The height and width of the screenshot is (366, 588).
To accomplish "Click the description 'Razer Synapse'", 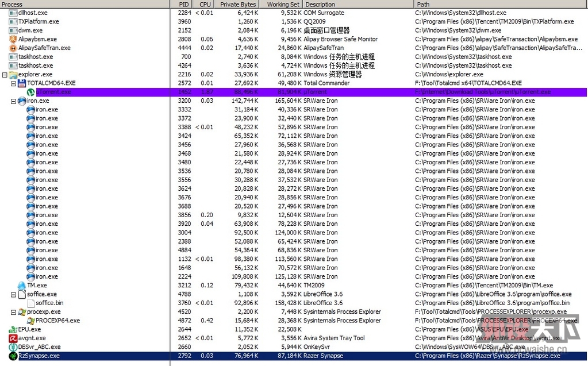I will pyautogui.click(x=323, y=356).
